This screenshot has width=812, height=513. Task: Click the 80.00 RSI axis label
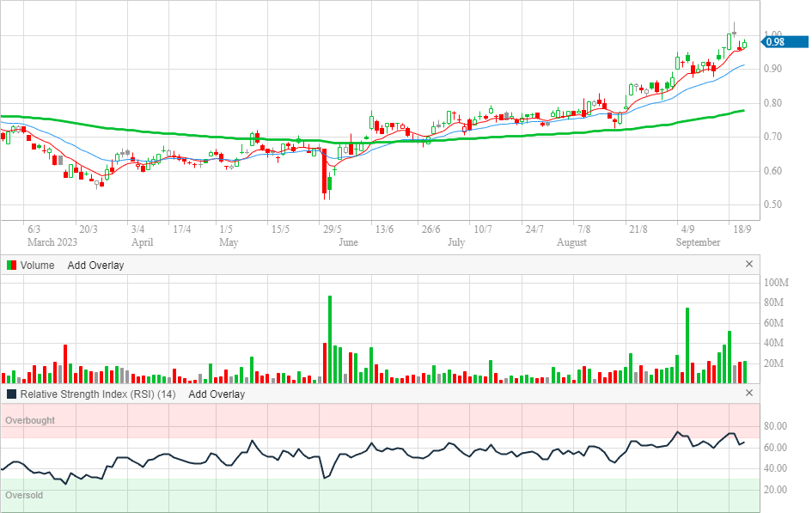777,426
